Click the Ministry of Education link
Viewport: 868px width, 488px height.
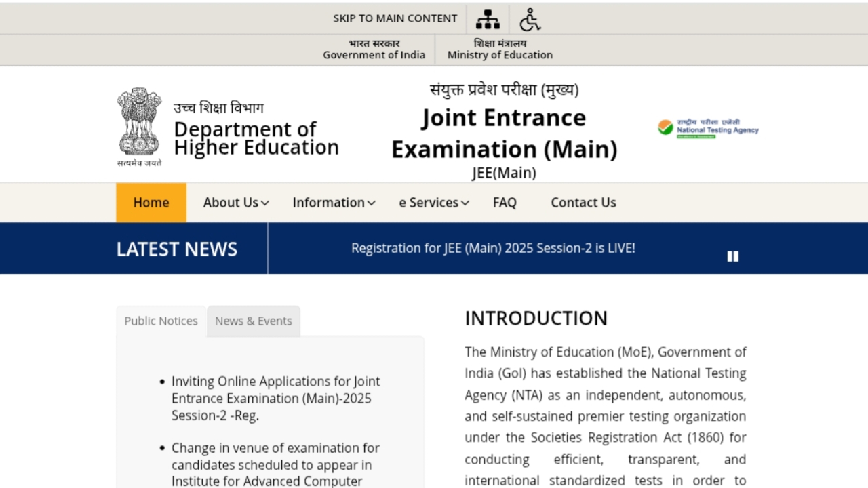click(x=500, y=49)
